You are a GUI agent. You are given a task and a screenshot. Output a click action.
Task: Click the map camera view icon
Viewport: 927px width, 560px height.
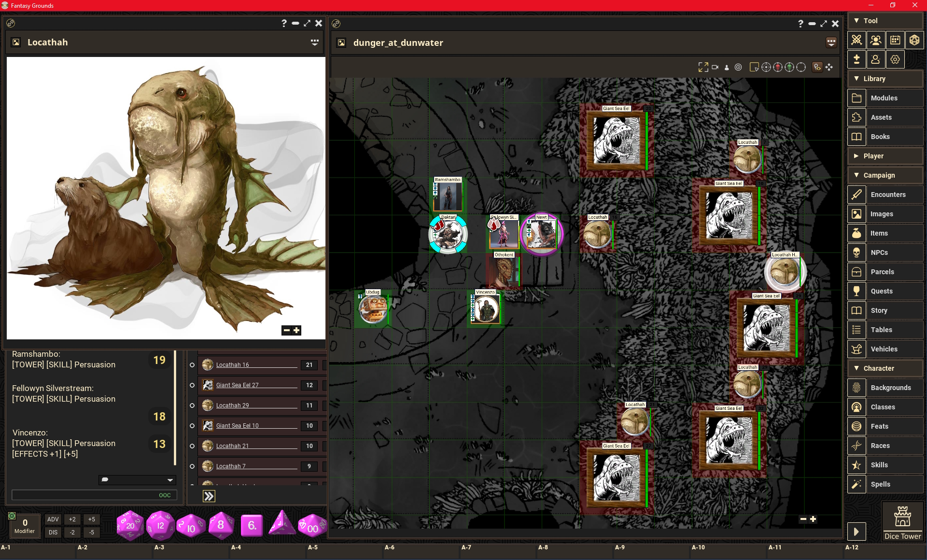coord(715,67)
